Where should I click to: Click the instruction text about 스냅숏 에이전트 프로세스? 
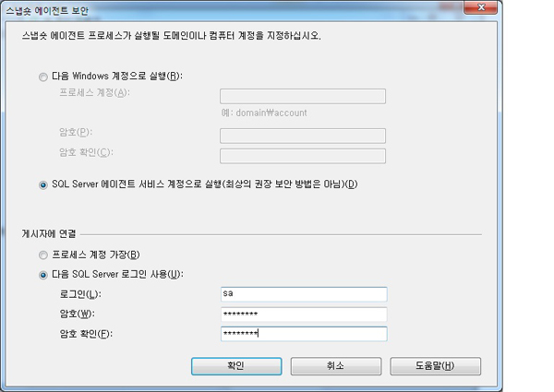[172, 36]
